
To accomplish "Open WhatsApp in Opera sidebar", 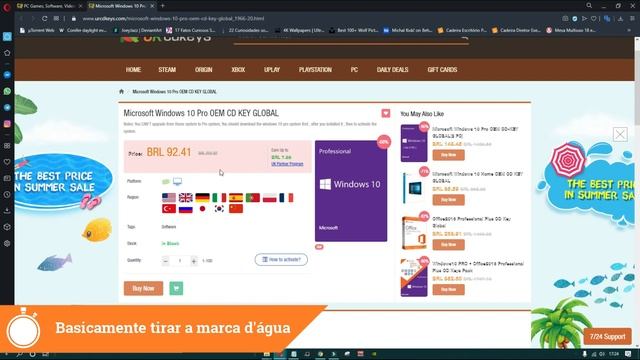I will pyautogui.click(x=7, y=91).
